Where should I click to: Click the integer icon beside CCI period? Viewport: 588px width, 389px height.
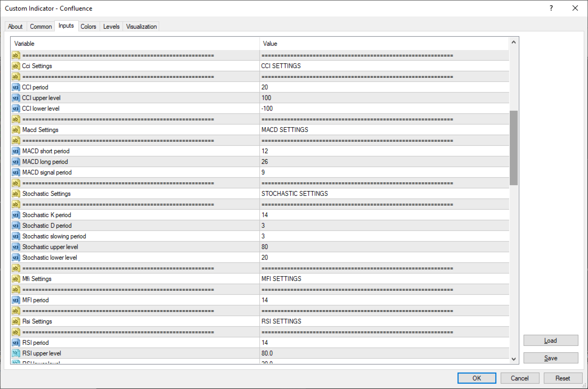click(x=15, y=87)
